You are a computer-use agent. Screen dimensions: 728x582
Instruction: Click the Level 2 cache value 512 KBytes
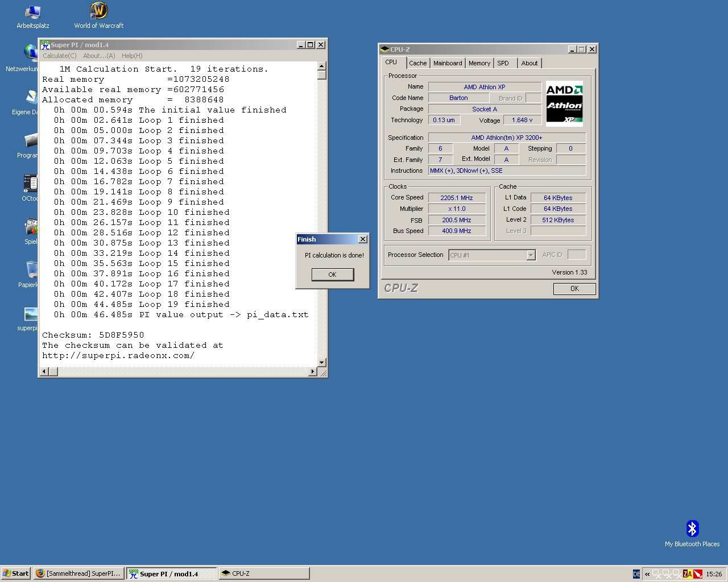pos(558,220)
